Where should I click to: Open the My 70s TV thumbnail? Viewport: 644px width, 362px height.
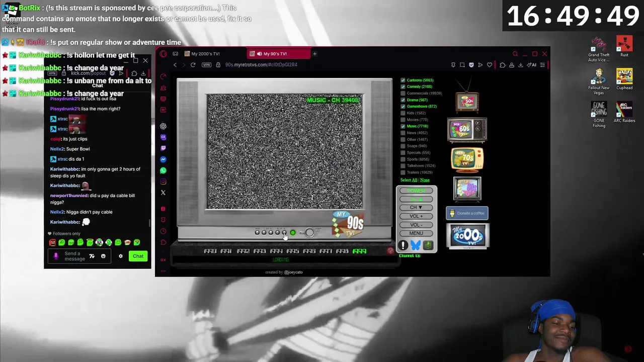pos(467,160)
